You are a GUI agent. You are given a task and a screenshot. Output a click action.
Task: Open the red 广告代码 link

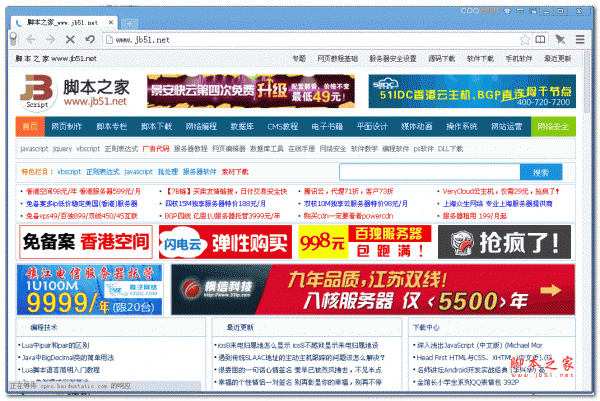[x=156, y=149]
